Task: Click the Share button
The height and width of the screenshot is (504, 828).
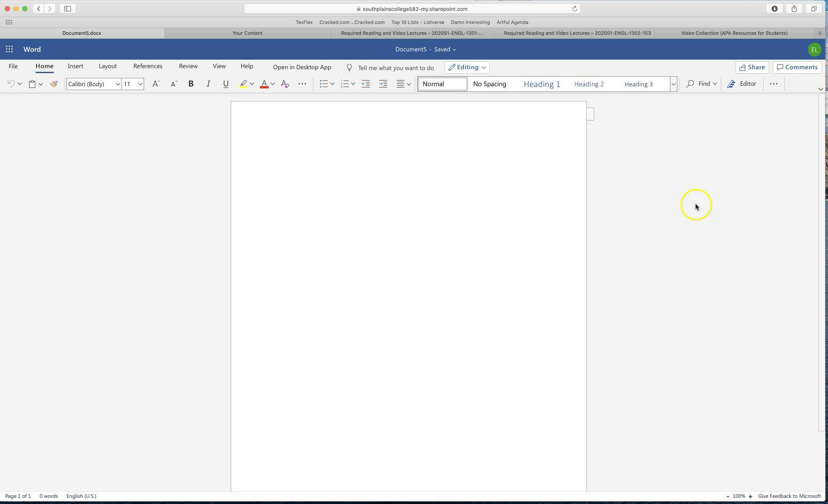Action: [752, 67]
